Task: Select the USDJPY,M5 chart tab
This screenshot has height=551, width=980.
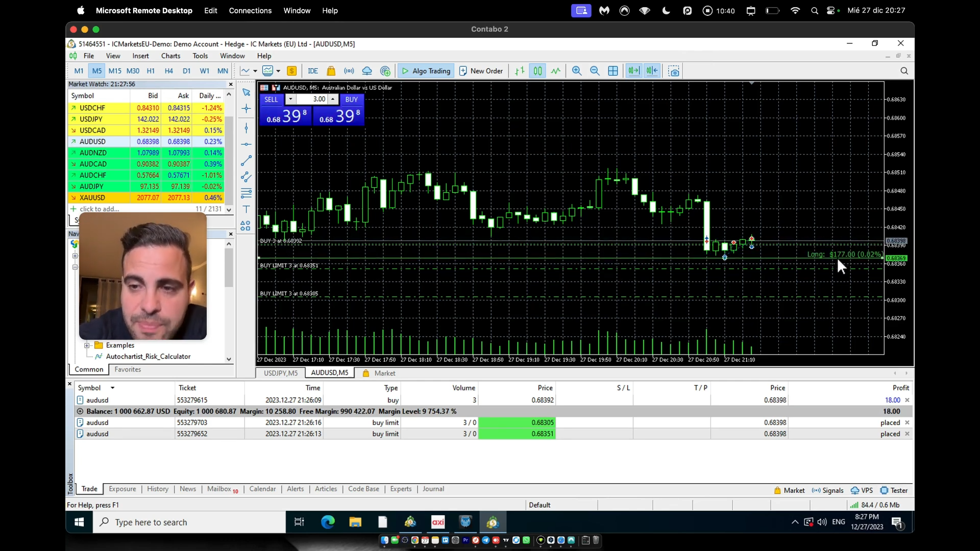Action: (x=280, y=373)
